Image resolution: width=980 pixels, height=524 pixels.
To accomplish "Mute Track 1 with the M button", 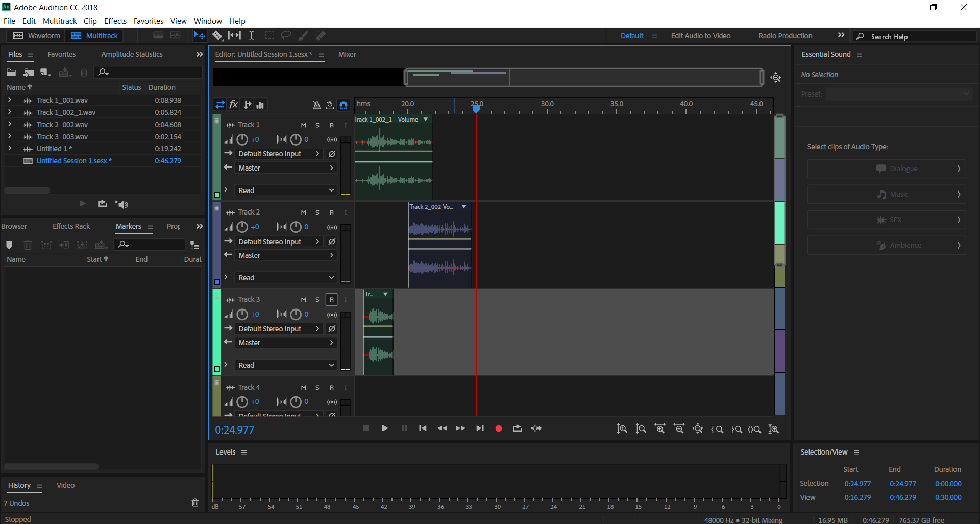I will (x=303, y=125).
